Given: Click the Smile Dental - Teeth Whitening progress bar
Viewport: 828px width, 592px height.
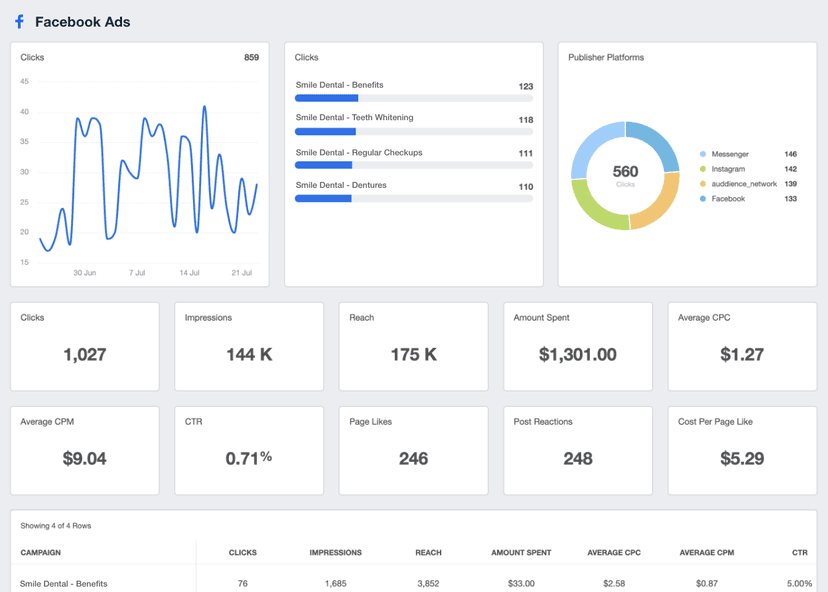Looking at the screenshot, I should pyautogui.click(x=413, y=131).
